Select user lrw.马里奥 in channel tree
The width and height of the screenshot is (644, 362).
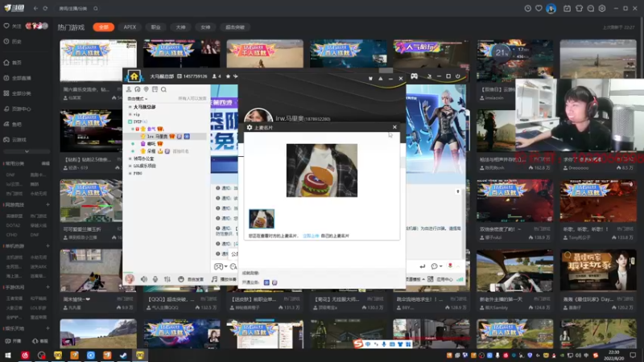pyautogui.click(x=157, y=136)
